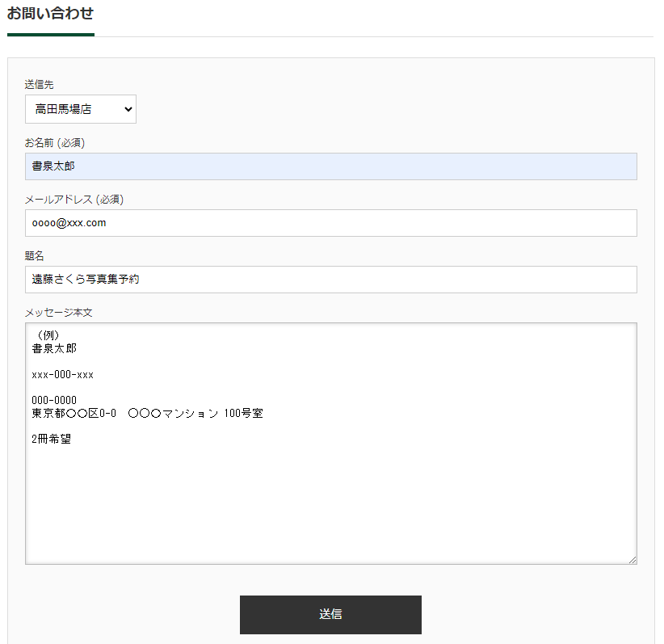The width and height of the screenshot is (664, 644).
Task: Click into the email field with oooo@xxx.com
Action: 330,223
